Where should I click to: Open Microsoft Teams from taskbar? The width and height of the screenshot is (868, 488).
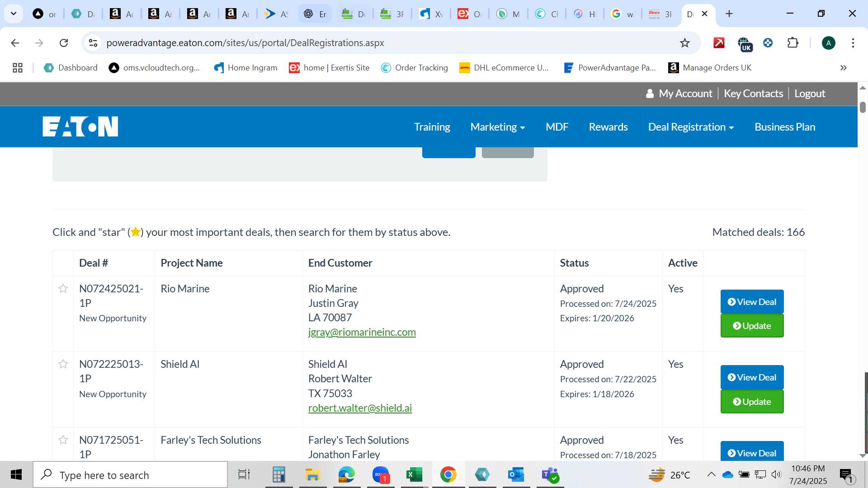tap(550, 474)
